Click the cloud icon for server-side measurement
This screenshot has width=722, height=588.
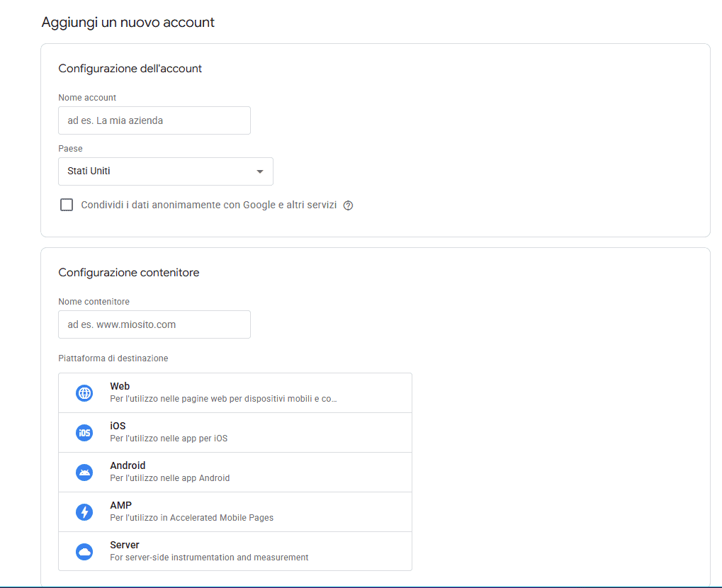coord(84,551)
